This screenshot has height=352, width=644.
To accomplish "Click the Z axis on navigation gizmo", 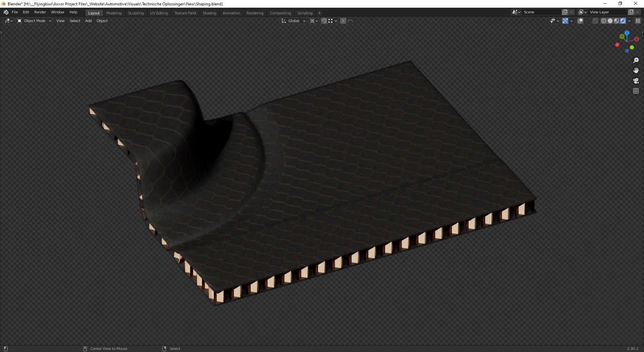I will tap(627, 33).
